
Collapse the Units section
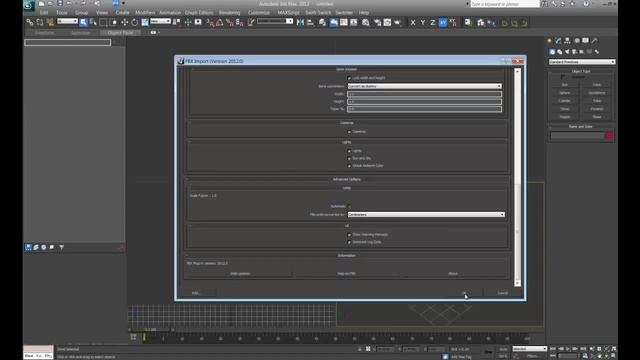click(189, 188)
